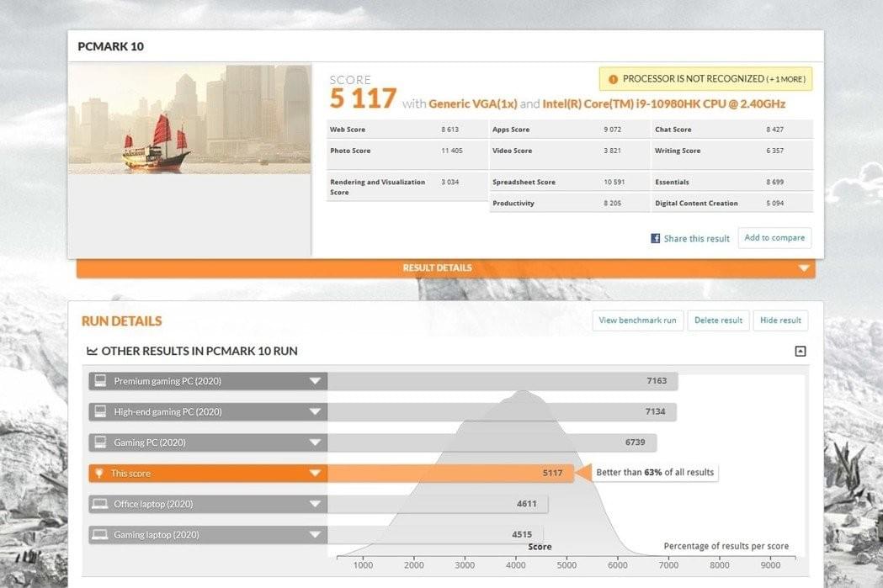Collapse the Other Results section box icon
The height and width of the screenshot is (588, 883).
pos(801,351)
